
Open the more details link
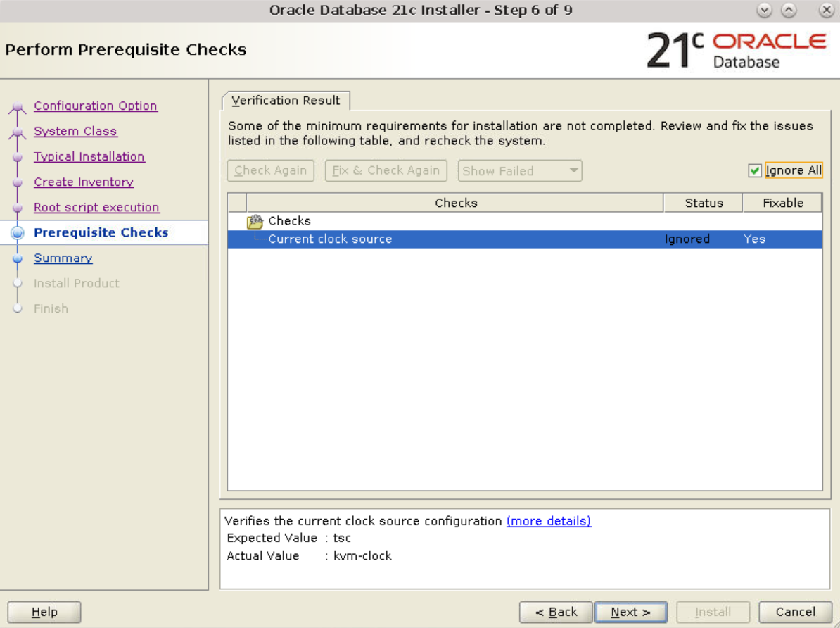(x=548, y=521)
